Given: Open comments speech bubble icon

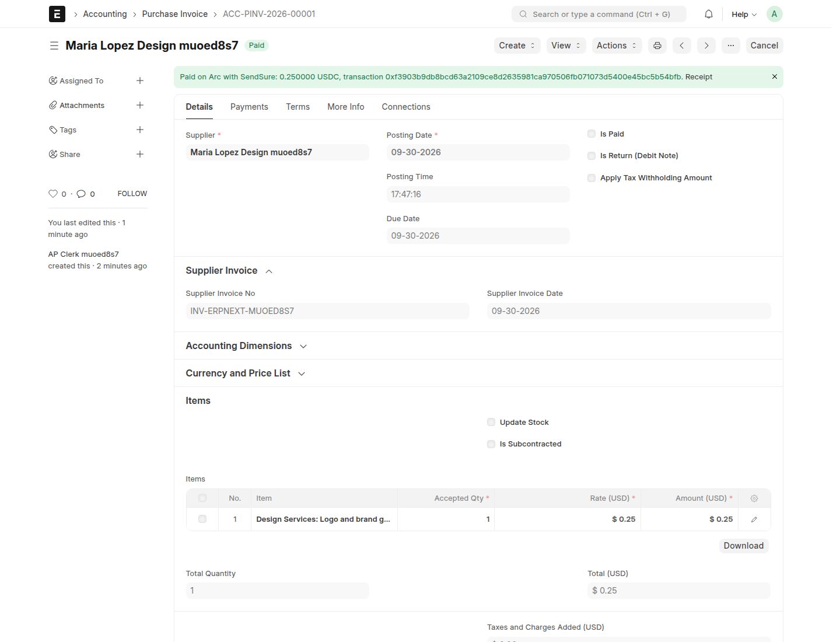Looking at the screenshot, I should (x=81, y=194).
